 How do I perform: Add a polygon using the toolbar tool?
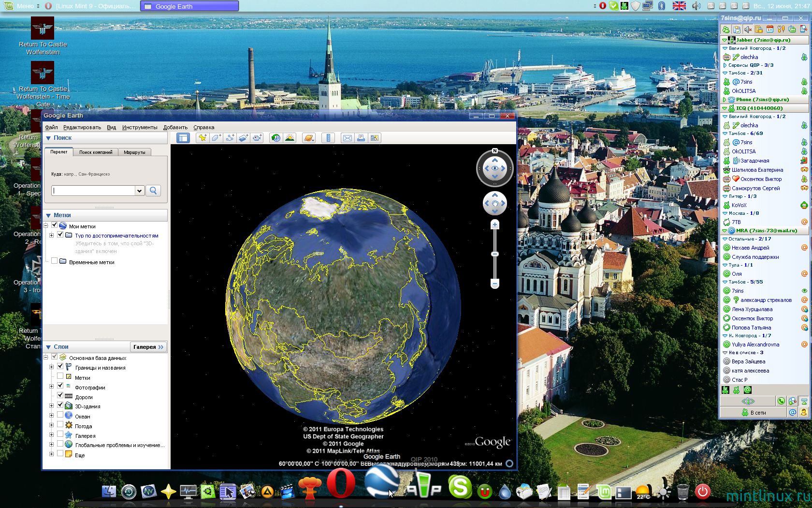pos(216,138)
